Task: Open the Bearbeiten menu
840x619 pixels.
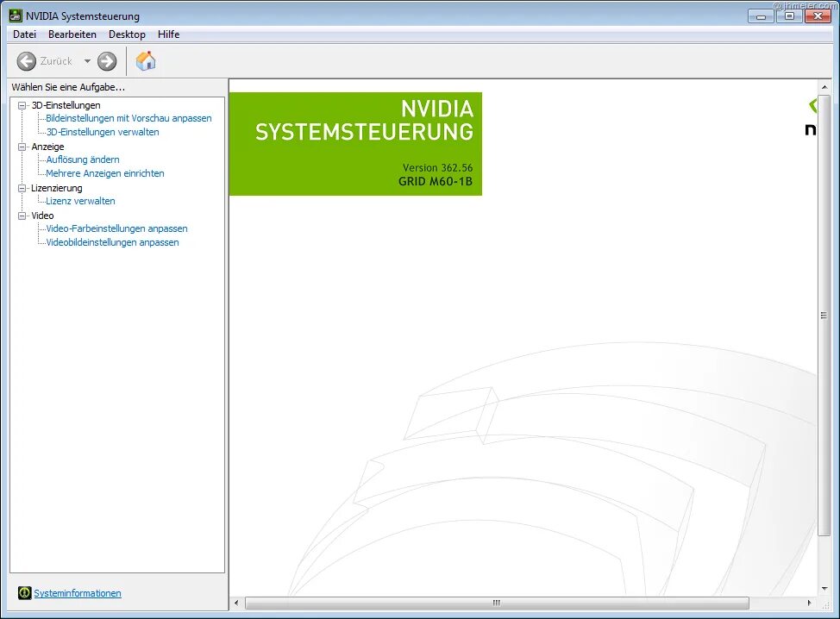Action: coord(72,34)
